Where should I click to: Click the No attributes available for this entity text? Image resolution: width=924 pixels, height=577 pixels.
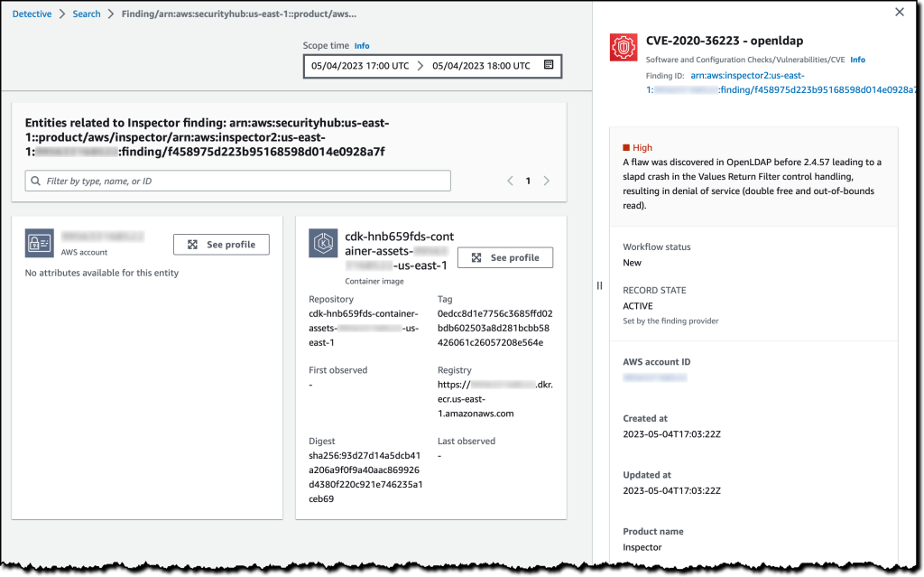pos(101,273)
